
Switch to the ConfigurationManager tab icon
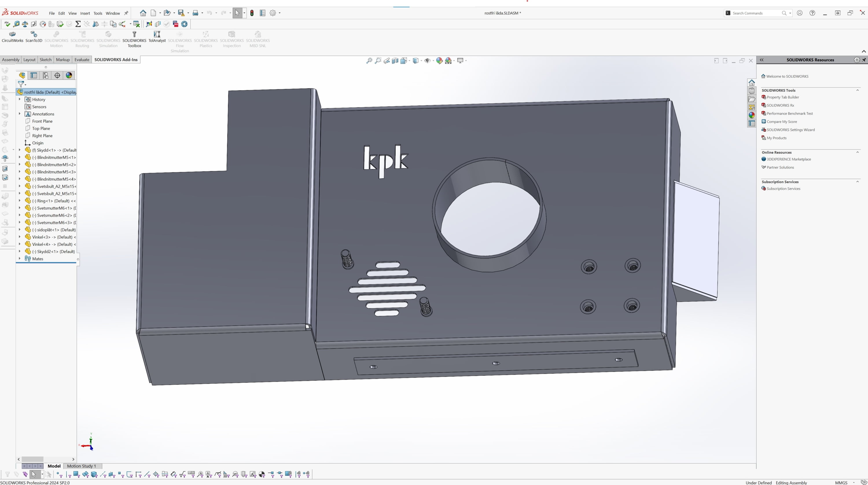pos(45,75)
